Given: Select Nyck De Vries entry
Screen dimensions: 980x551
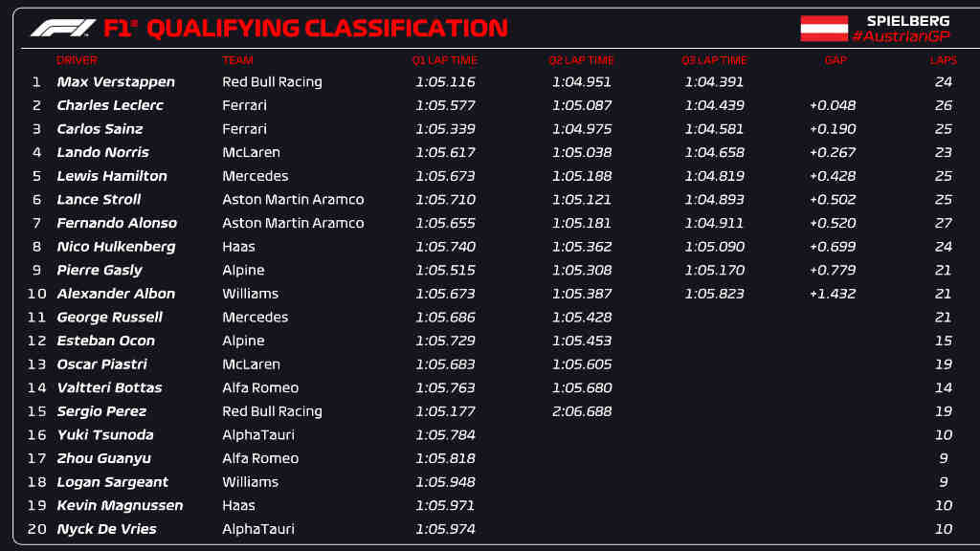Looking at the screenshot, I should point(490,529).
